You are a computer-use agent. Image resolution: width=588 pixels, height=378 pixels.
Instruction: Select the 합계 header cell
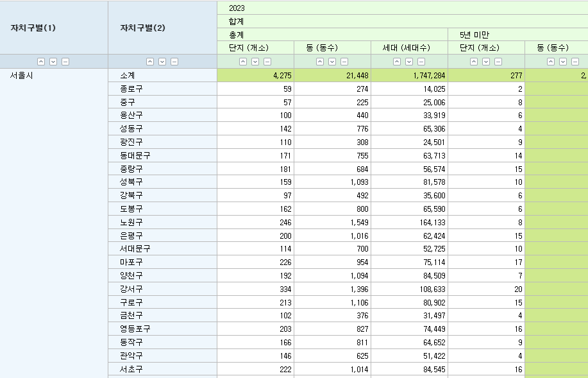(x=403, y=21)
